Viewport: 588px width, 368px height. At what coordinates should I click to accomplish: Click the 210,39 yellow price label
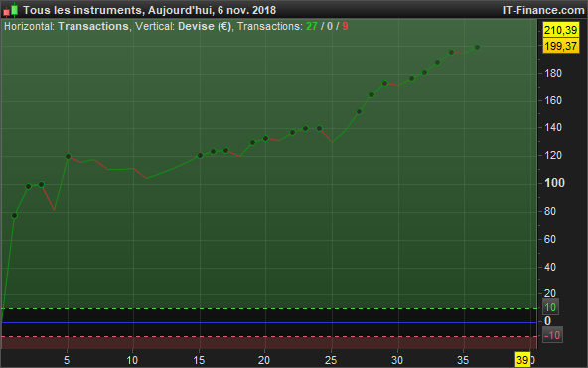click(x=560, y=30)
